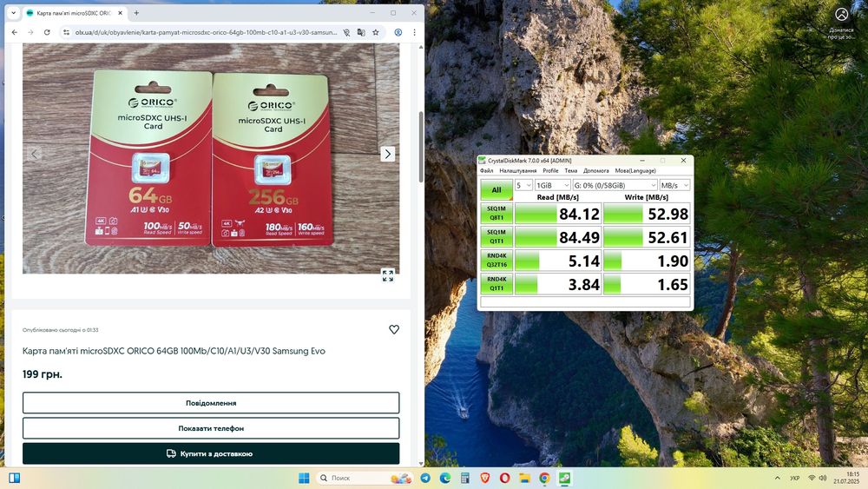The width and height of the screenshot is (868, 489).
Task: Click the Повідомлення button
Action: click(x=211, y=403)
